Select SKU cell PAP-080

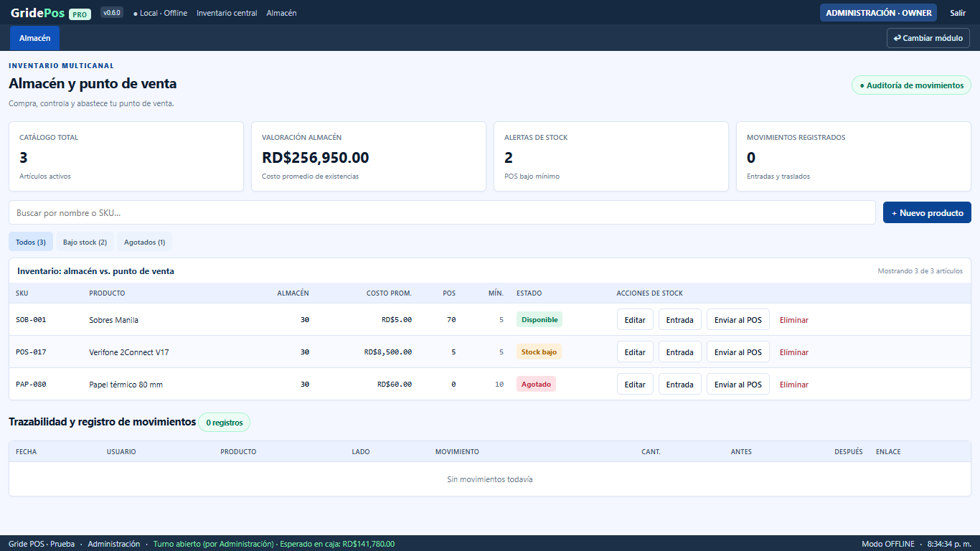pos(31,385)
